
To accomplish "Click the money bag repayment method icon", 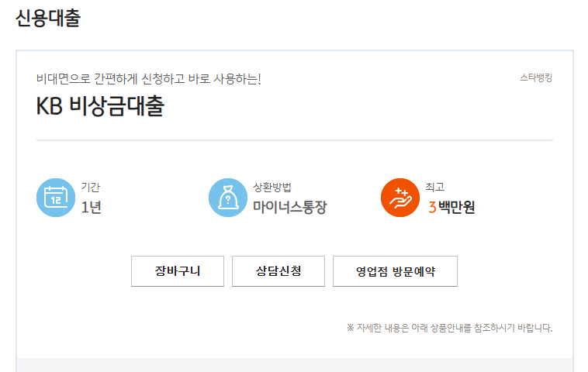I will pyautogui.click(x=227, y=198).
